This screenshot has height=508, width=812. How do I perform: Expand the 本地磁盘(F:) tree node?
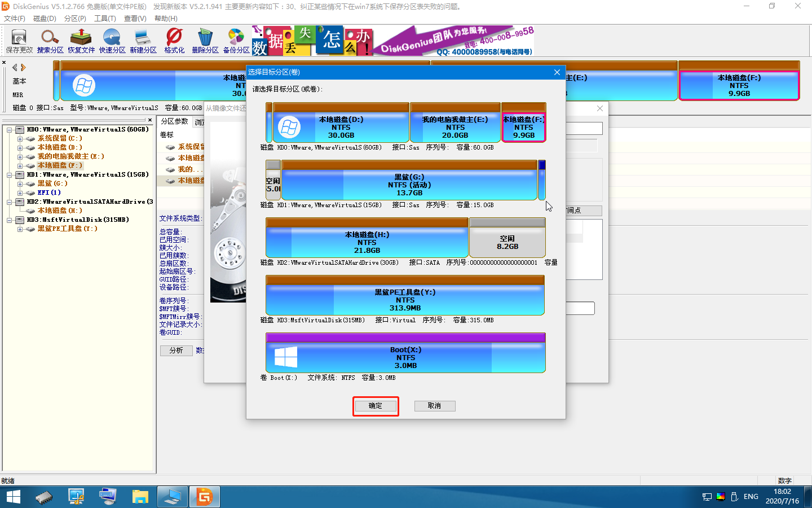20,166
